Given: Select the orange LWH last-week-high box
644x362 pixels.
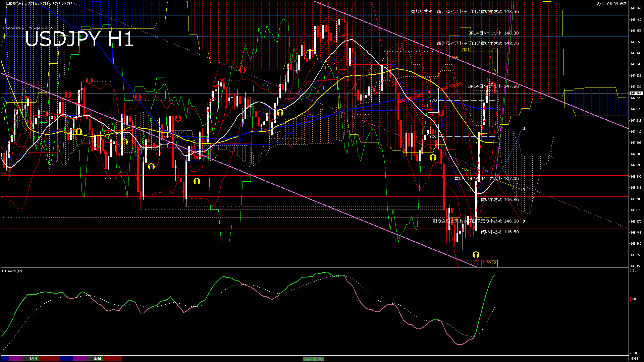Looking at the screenshot, I should click(x=454, y=58).
